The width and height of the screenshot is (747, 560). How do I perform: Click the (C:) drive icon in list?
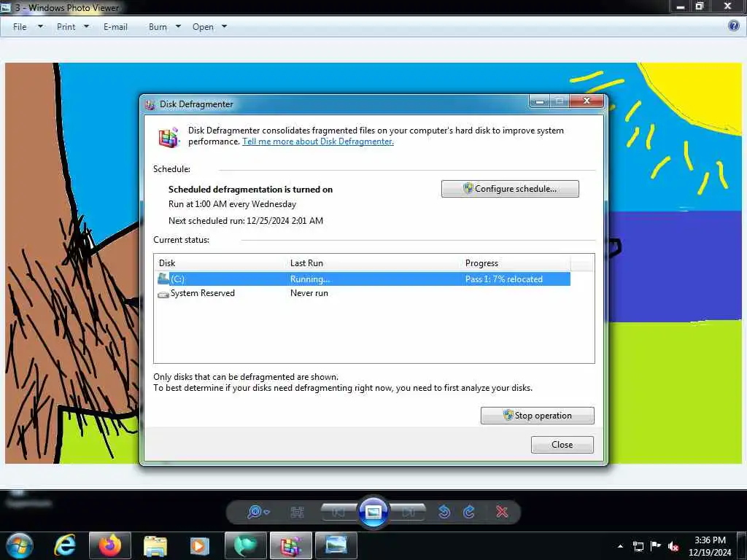click(x=163, y=278)
